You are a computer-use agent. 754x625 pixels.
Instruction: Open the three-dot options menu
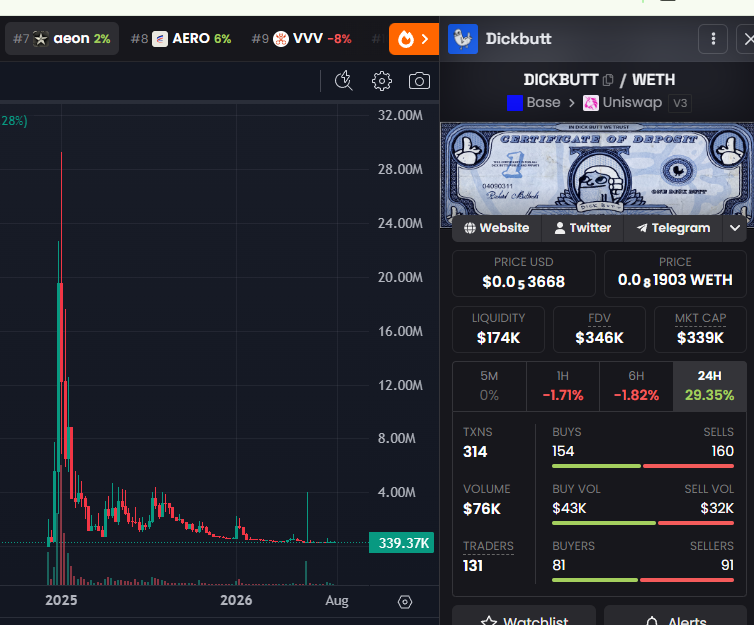coord(713,39)
